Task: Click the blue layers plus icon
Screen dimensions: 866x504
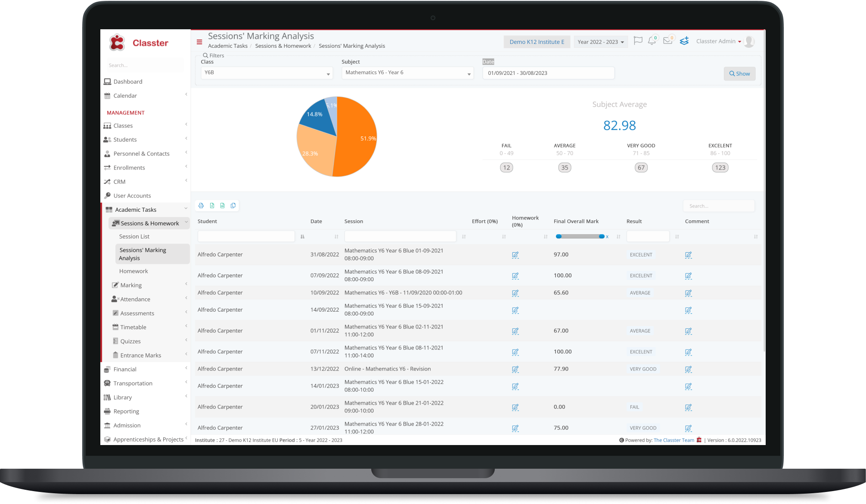Action: point(684,41)
